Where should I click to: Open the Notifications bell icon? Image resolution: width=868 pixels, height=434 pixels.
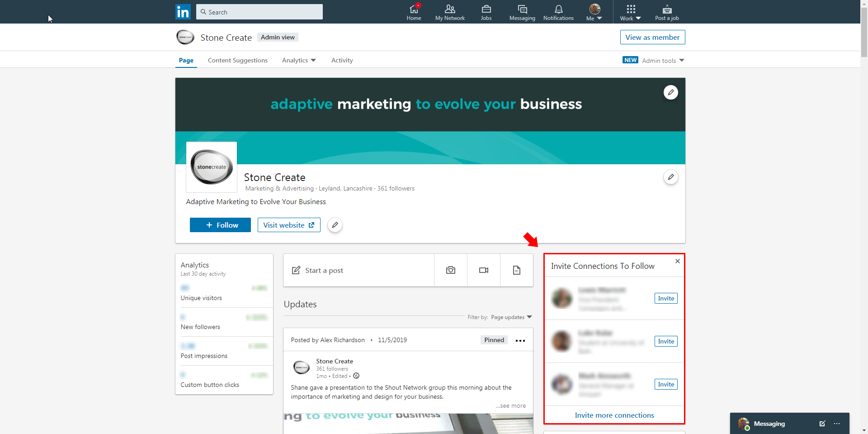click(x=558, y=12)
